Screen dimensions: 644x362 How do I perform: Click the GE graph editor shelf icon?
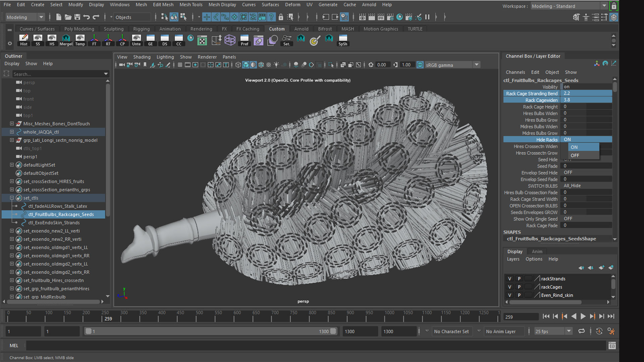pos(150,40)
